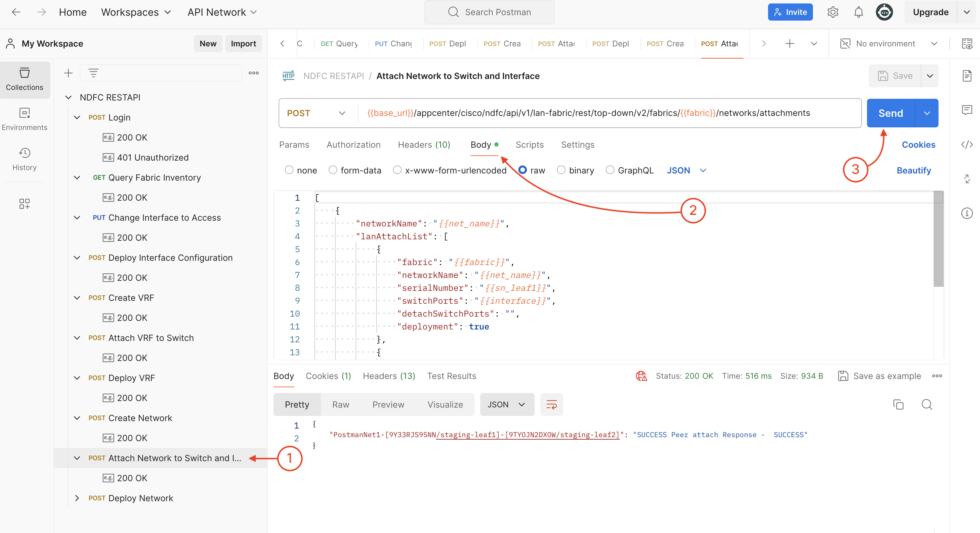Click the Search Postman field
Screen dimensions: 980x533
pos(489,12)
